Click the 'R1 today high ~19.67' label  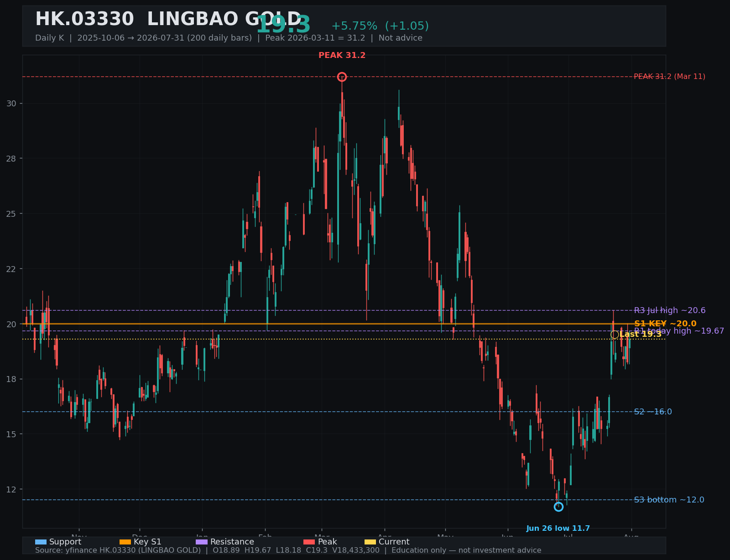[x=679, y=331]
